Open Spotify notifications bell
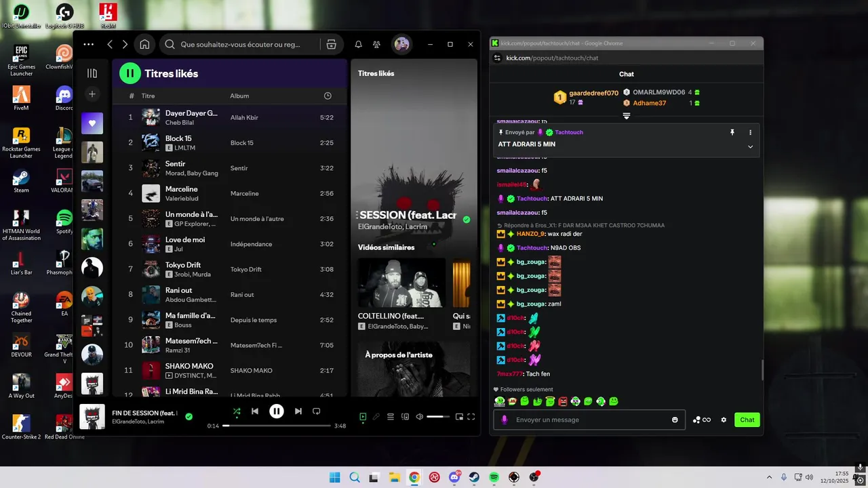 pyautogui.click(x=358, y=44)
